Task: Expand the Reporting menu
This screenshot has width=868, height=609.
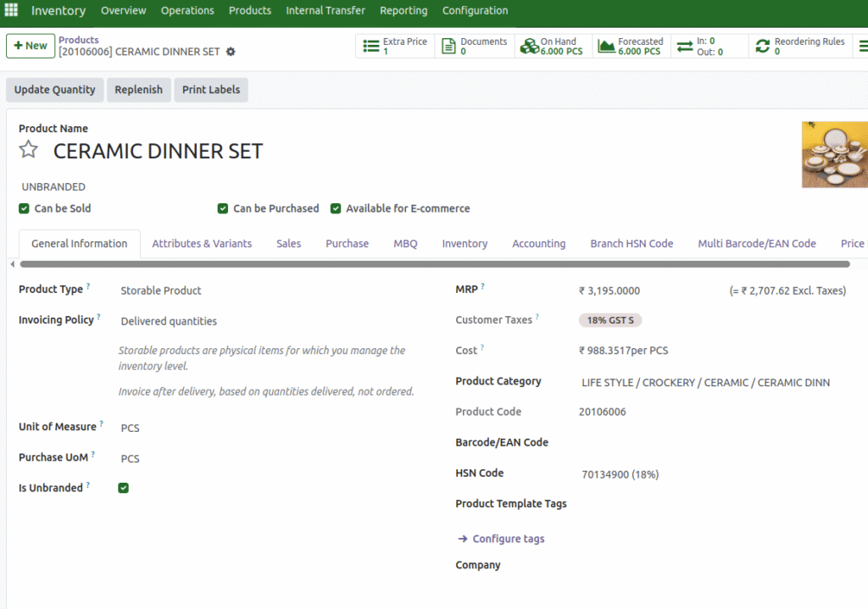Action: tap(403, 11)
